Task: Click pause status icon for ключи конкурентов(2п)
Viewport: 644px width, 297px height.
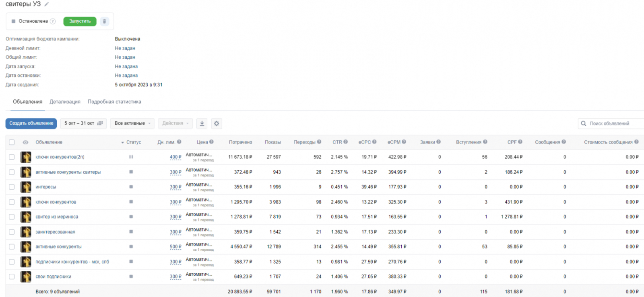Action: (x=131, y=157)
